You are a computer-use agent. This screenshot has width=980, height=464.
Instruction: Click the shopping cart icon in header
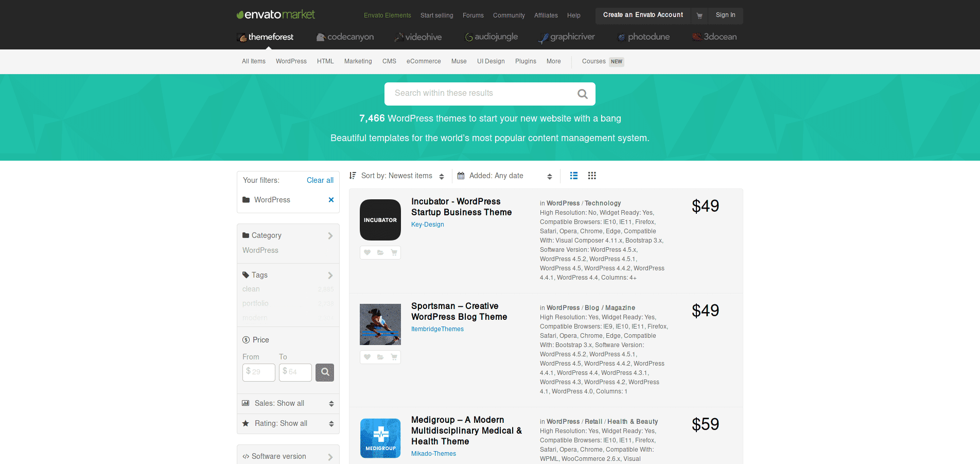pyautogui.click(x=699, y=15)
